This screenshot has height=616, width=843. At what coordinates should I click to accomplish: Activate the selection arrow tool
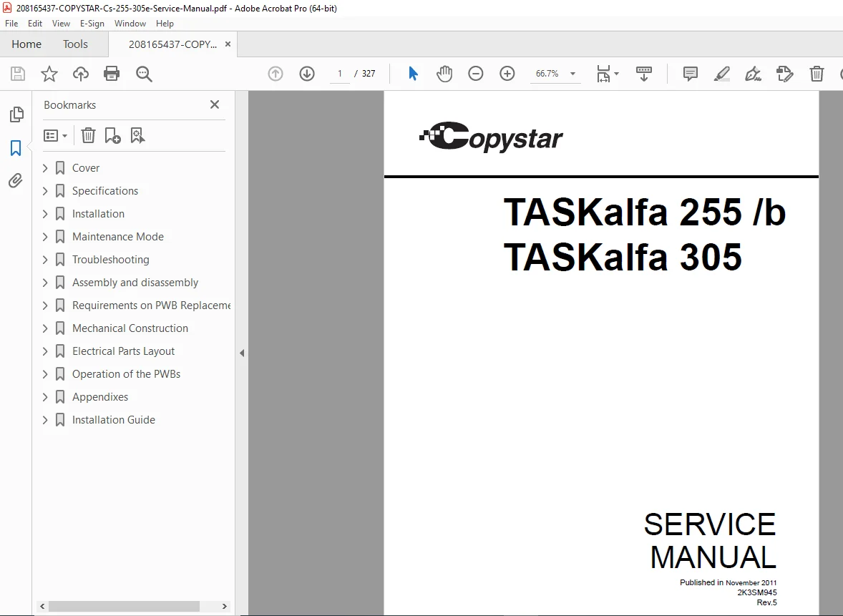pos(413,74)
